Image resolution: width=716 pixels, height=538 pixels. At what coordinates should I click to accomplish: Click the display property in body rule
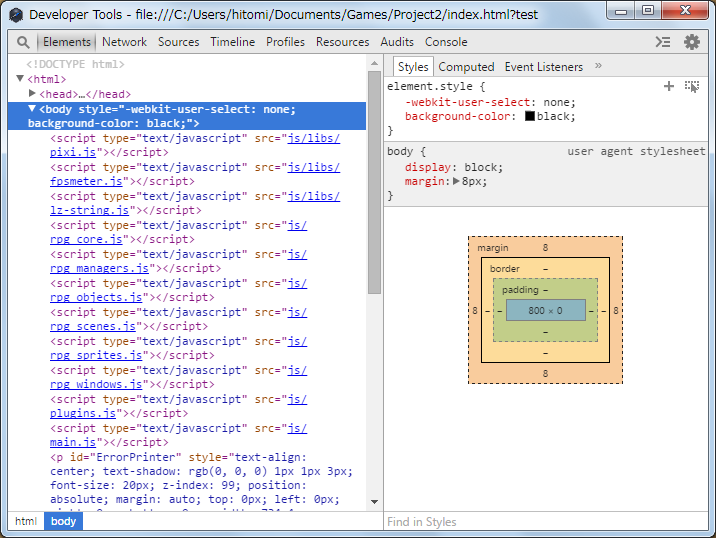click(x=428, y=167)
